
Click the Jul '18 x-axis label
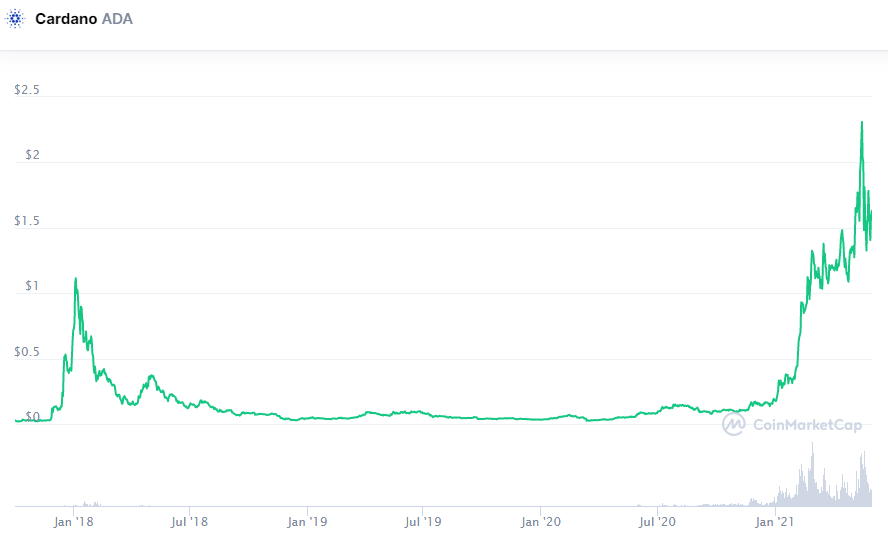(x=189, y=521)
